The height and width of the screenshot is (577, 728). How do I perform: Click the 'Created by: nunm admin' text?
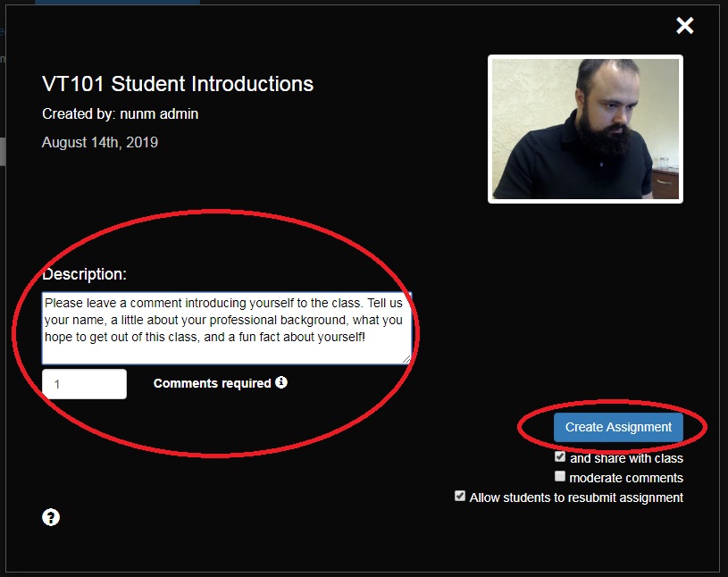click(121, 113)
